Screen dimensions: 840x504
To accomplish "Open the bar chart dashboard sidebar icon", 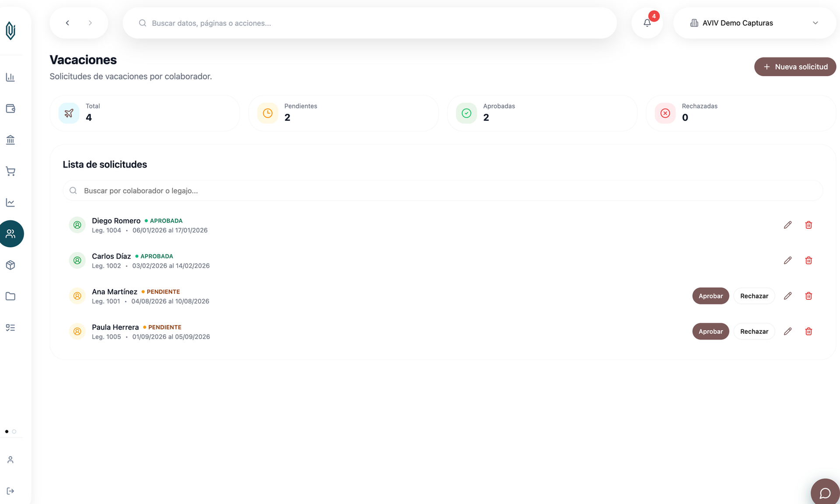I will click(10, 77).
